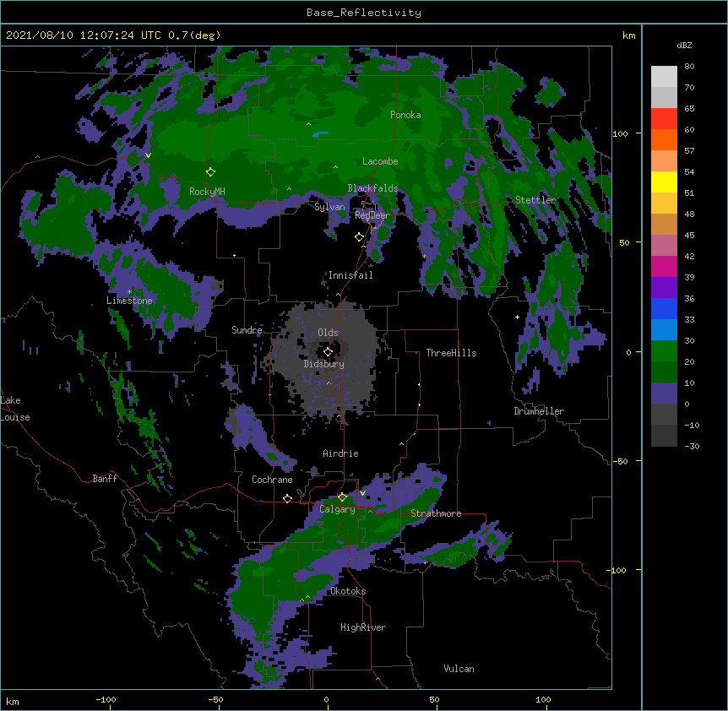
Task: Click the -30 value in the dBZ legend
Action: click(692, 447)
